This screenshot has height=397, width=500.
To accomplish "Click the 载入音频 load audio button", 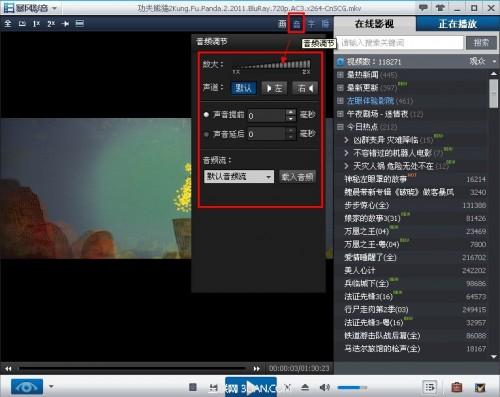I will [297, 177].
